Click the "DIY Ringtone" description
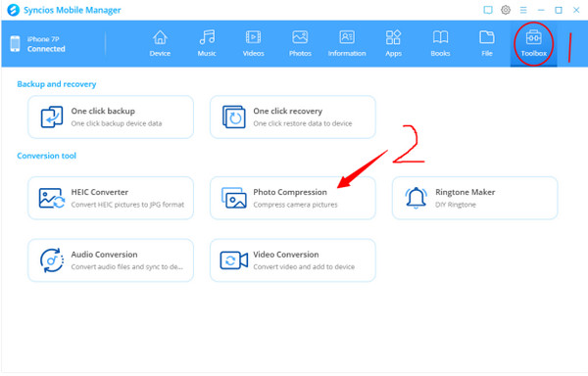Image resolution: width=588 pixels, height=376 pixels. coord(456,205)
